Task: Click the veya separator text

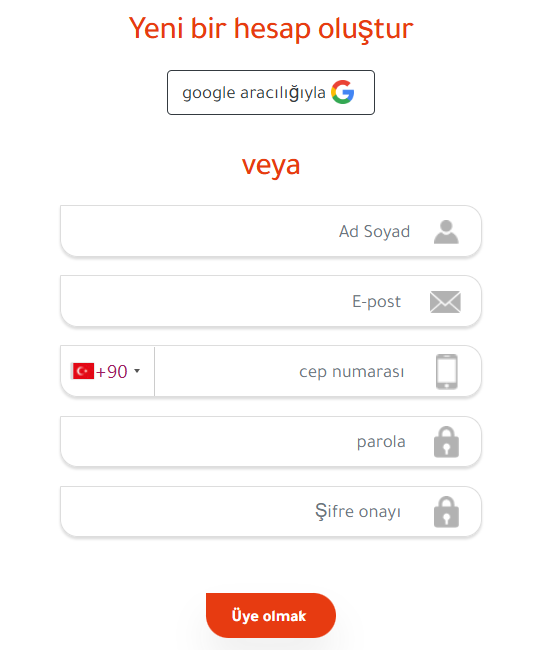Action: 271,165
